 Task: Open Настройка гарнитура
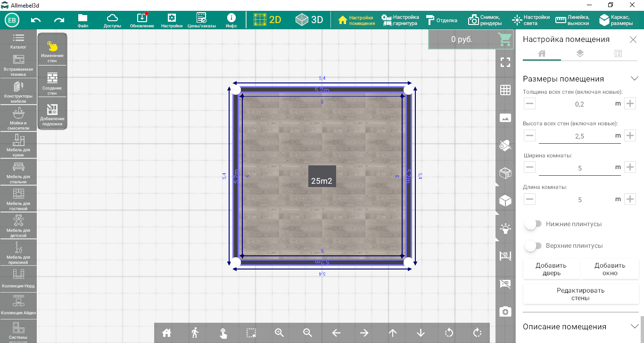(400, 20)
